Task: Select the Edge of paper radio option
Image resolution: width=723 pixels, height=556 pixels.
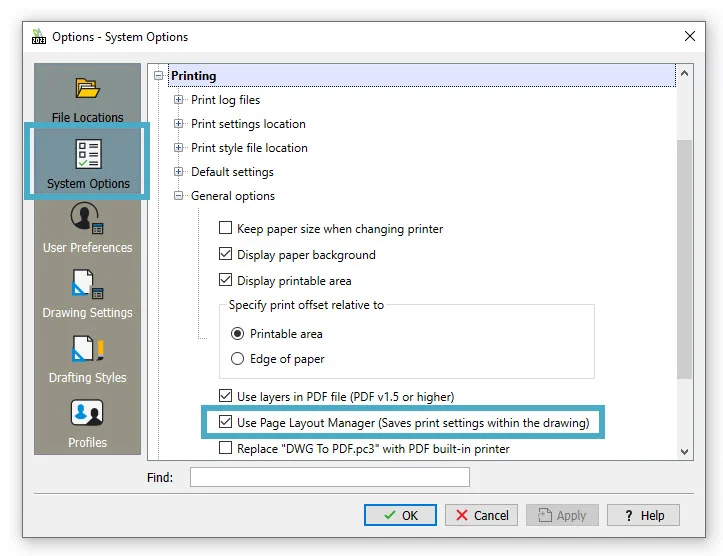Action: point(238,359)
